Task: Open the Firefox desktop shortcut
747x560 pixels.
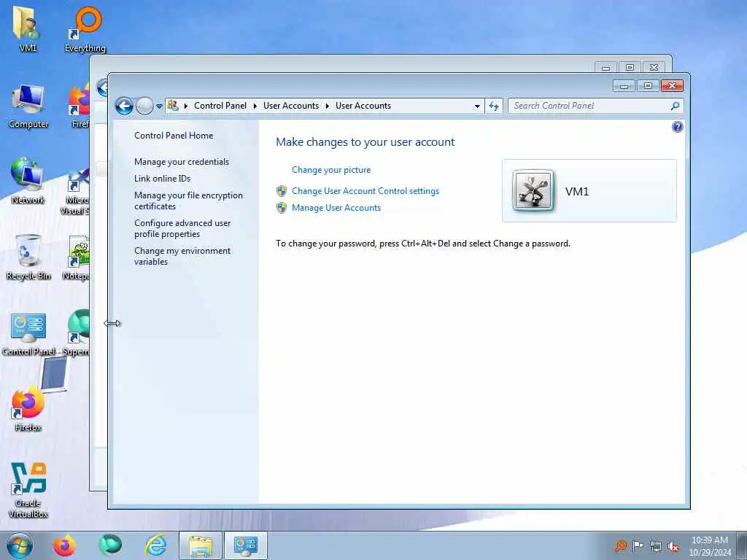Action: pyautogui.click(x=28, y=408)
